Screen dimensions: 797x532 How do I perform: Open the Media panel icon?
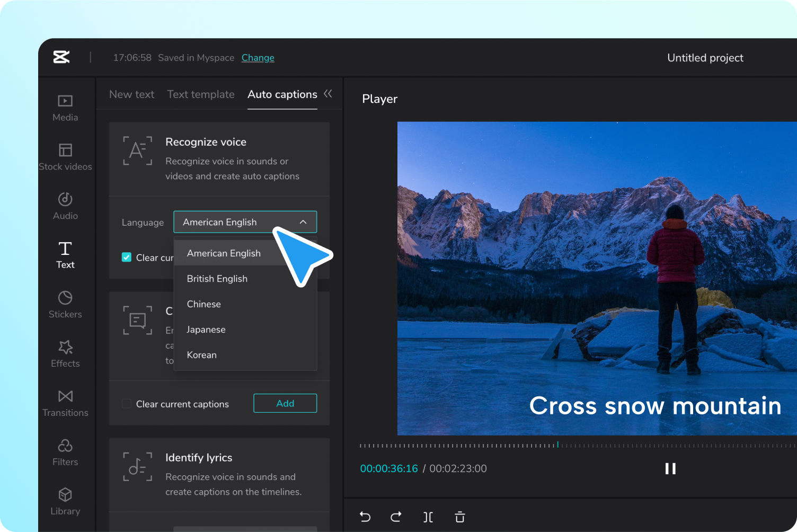pos(65,101)
